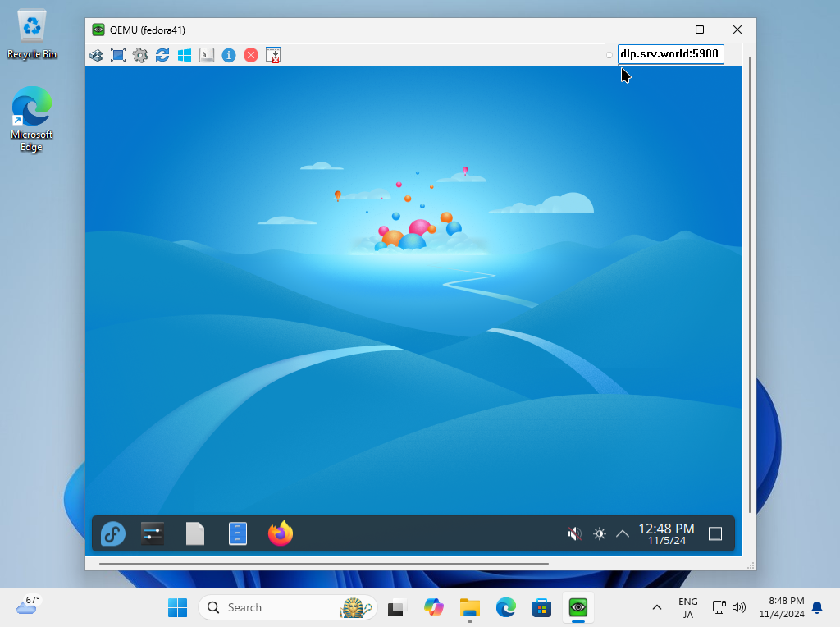Select Microsoft Edge desktop shortcut
The height and width of the screenshot is (627, 840).
32,119
